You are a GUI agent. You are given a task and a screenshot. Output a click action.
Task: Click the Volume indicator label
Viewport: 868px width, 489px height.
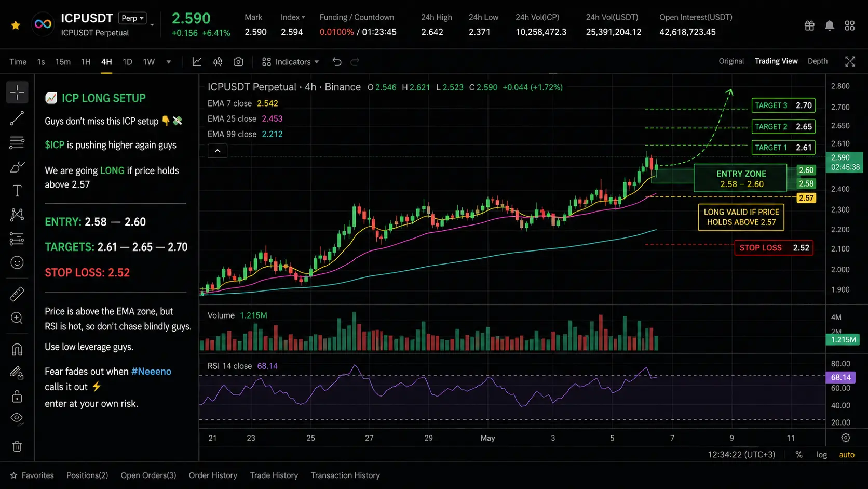(x=221, y=315)
